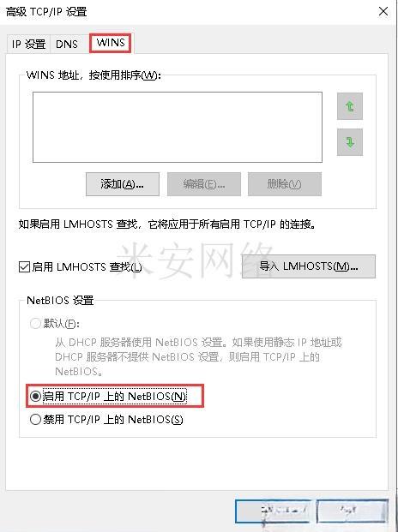Click the 编辑(E)... button
398x532 pixels.
[x=204, y=184]
